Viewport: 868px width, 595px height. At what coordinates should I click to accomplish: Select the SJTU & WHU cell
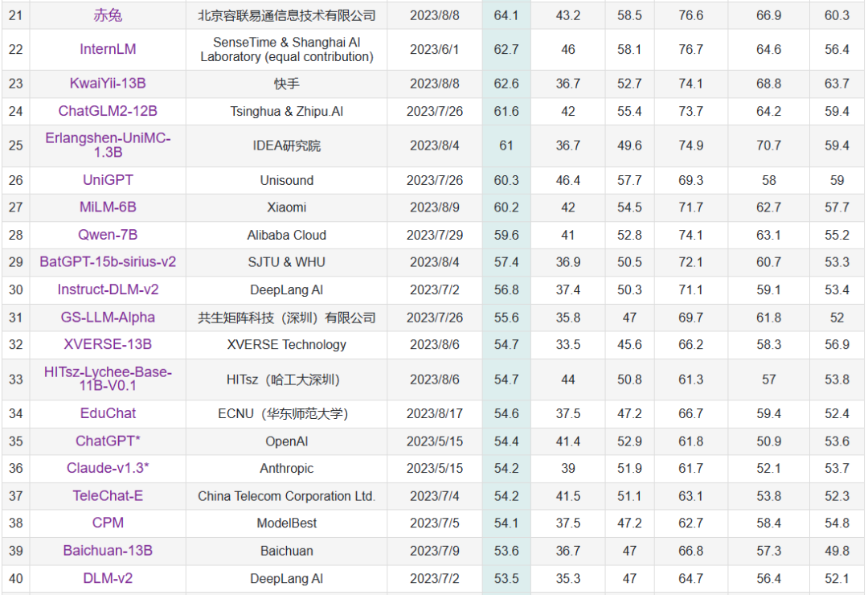click(x=287, y=263)
